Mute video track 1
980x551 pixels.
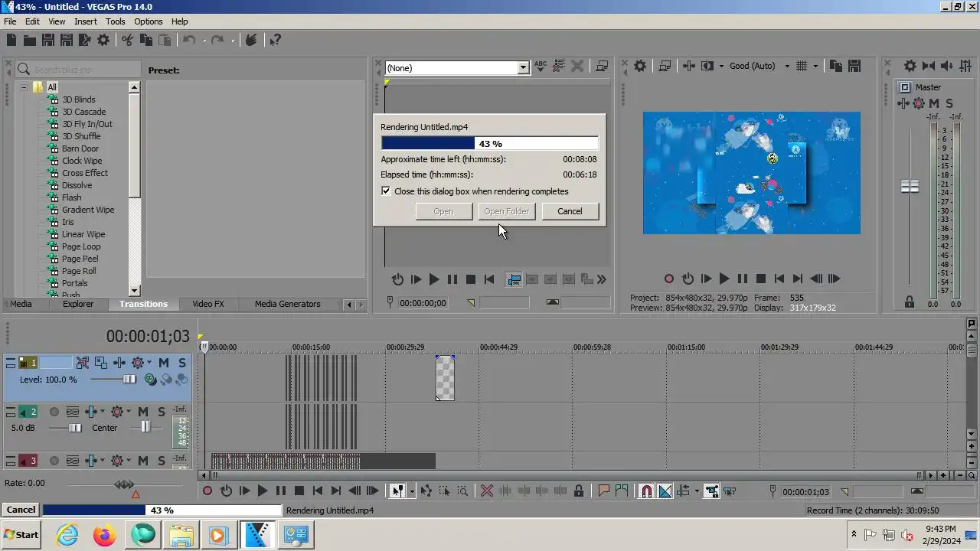[164, 363]
